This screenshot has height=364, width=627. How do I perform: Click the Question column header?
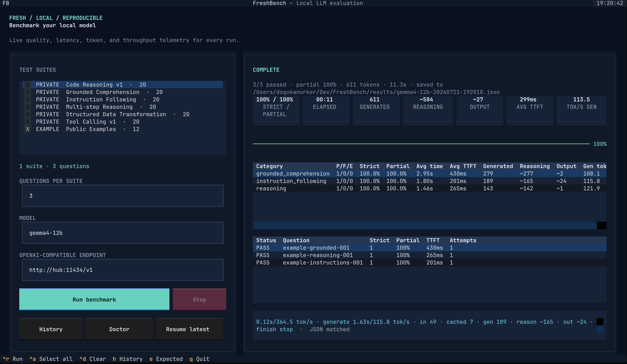296,240
